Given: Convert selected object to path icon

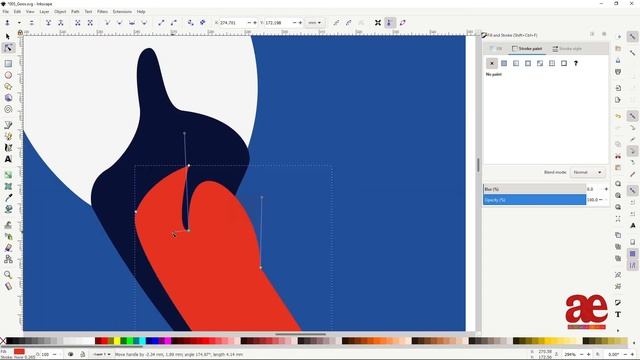Looking at the screenshot, I should 191,23.
